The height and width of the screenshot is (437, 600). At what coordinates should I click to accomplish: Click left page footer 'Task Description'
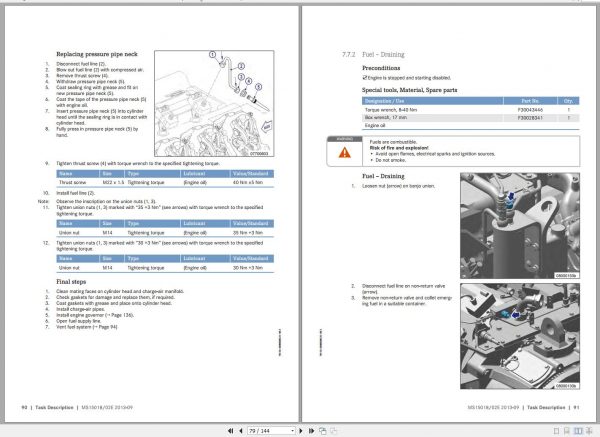click(x=54, y=408)
